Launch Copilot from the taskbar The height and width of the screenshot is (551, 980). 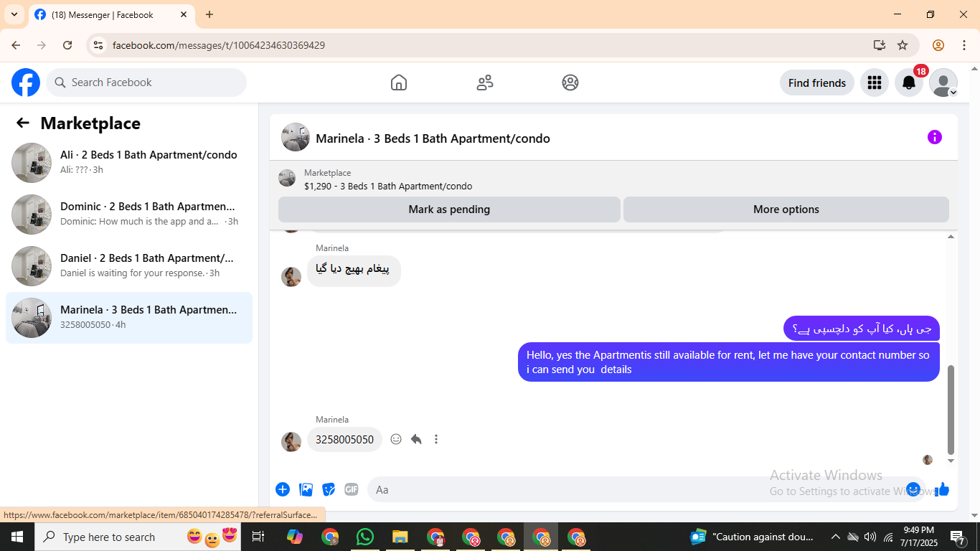pos(295,537)
